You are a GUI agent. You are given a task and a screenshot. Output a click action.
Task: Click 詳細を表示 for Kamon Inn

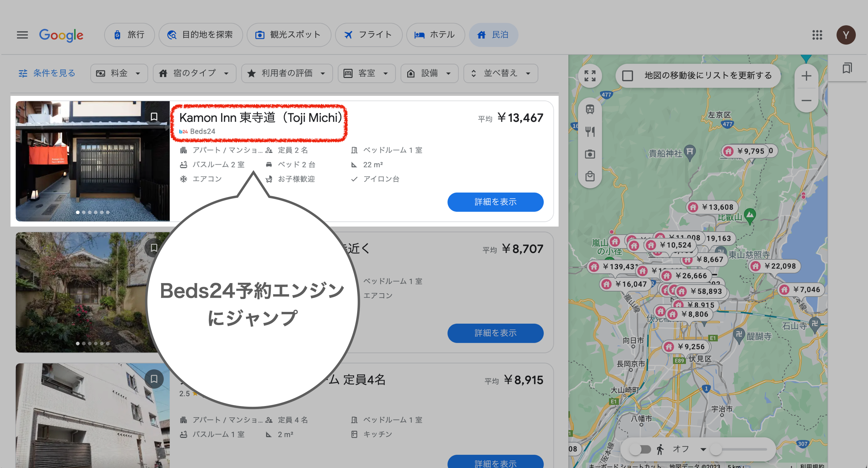[x=495, y=202]
